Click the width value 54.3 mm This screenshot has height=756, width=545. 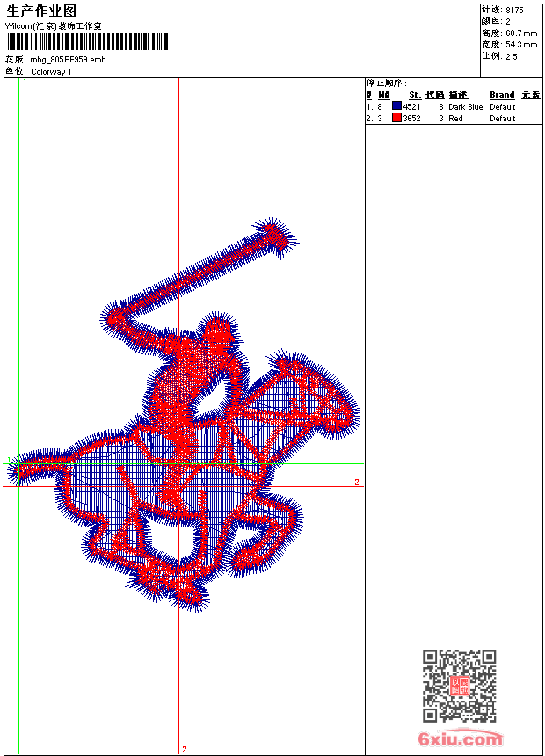pyautogui.click(x=521, y=45)
